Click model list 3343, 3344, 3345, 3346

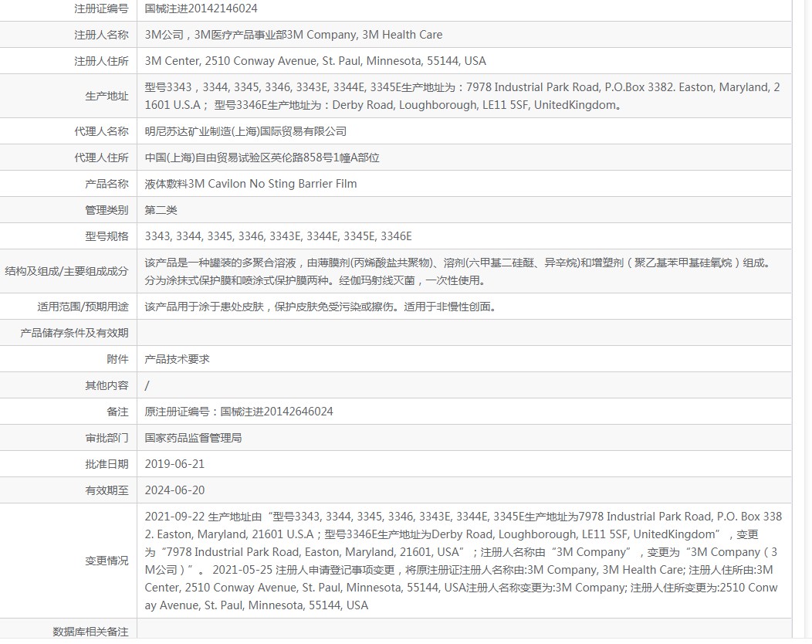(x=278, y=236)
